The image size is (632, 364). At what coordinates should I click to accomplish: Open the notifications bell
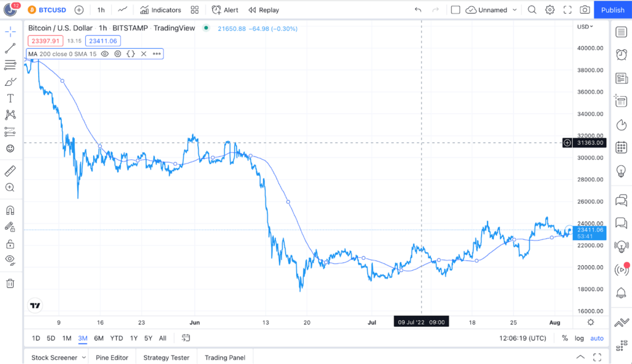point(621,293)
